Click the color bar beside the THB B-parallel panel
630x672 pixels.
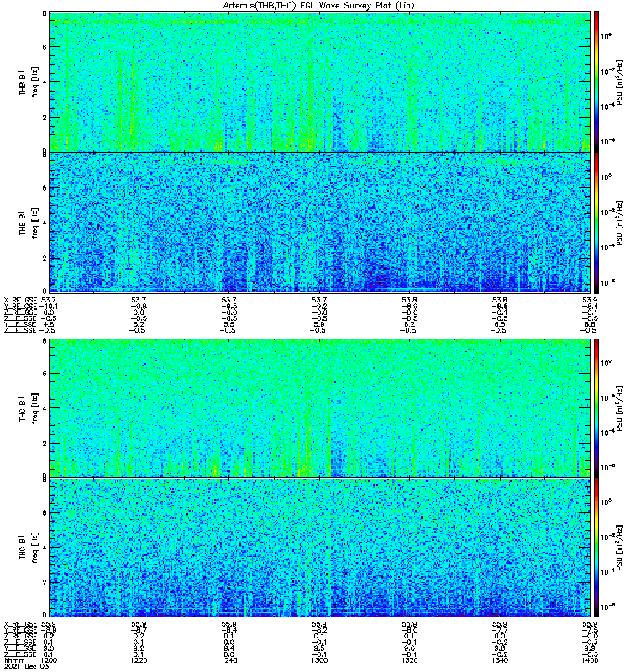coord(596,223)
